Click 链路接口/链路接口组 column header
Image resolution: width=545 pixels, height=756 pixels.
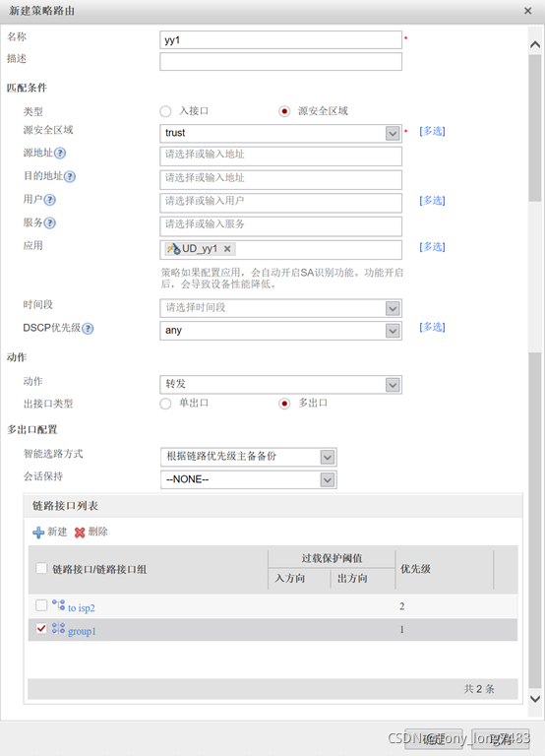[99, 569]
